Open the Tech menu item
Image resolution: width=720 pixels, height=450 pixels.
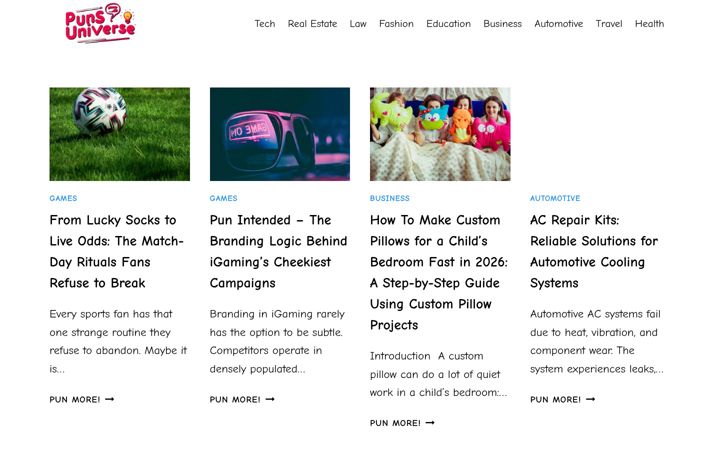point(265,23)
